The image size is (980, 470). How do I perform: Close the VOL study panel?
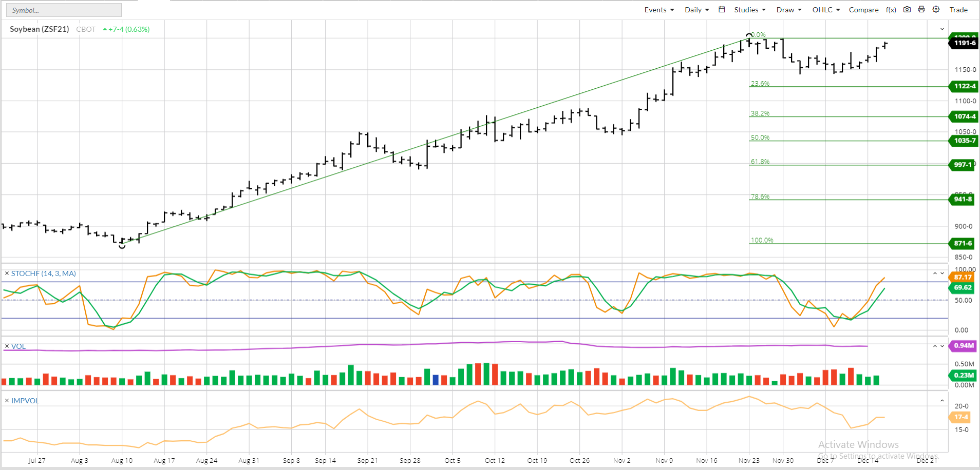click(7, 346)
